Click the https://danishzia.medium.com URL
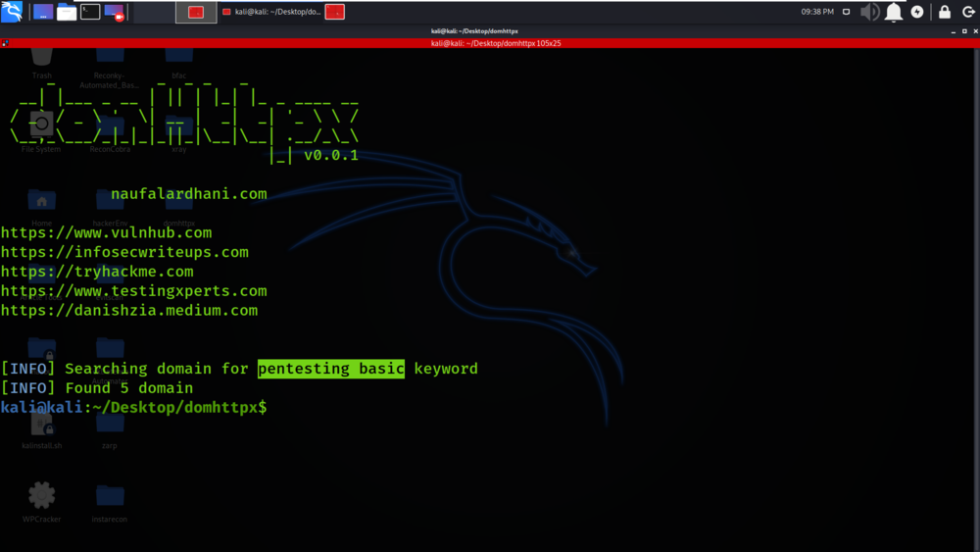Image resolution: width=980 pixels, height=552 pixels. [x=128, y=310]
